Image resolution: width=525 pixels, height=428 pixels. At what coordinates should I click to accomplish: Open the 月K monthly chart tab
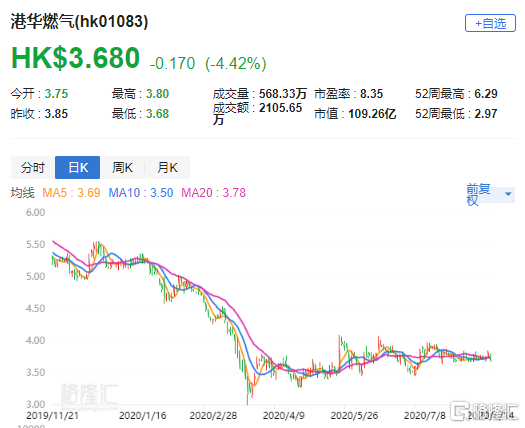(x=167, y=167)
